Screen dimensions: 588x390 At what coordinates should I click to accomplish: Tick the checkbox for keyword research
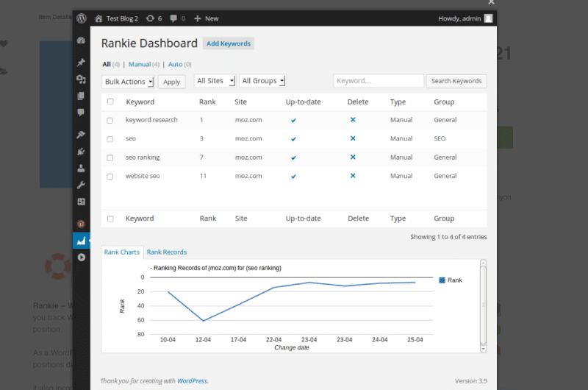[110, 121]
